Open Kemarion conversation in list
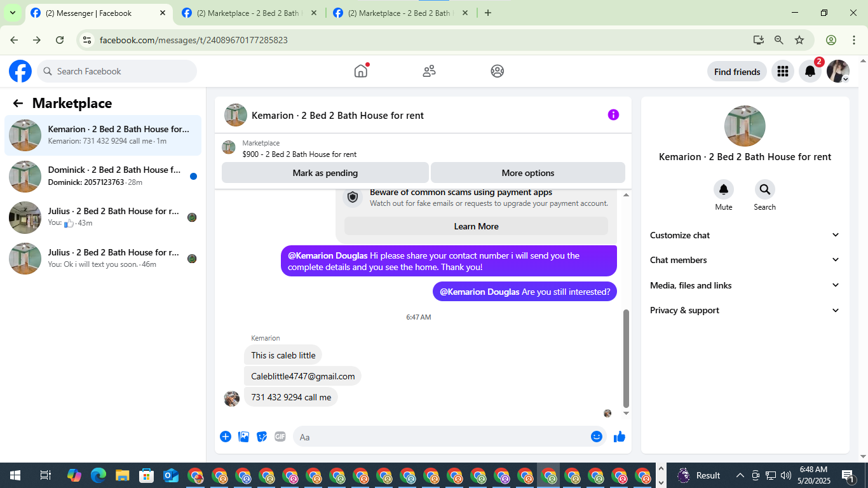The image size is (868, 488). tap(103, 135)
